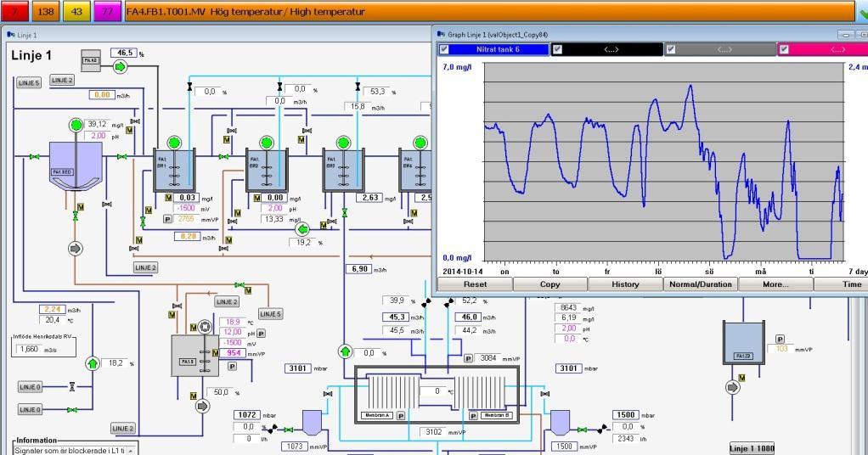
Task: Click the hourglass valve next to upper LINJE 0
Action: click(x=72, y=387)
